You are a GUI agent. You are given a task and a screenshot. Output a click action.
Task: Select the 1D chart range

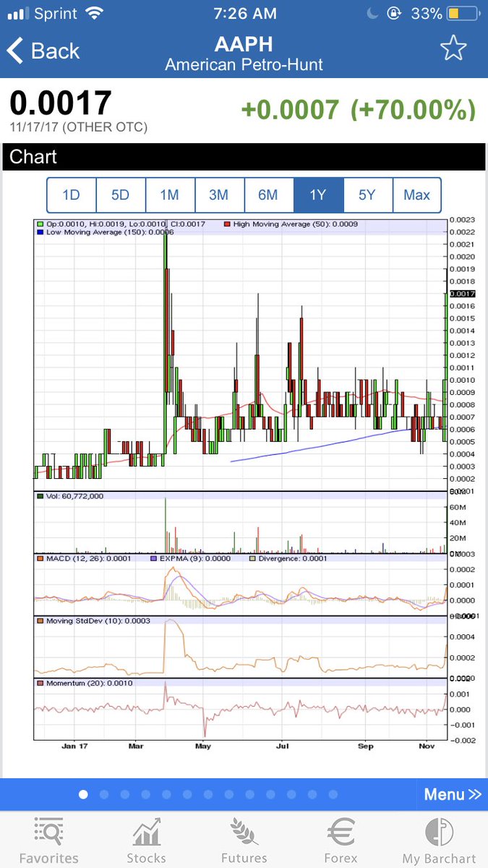point(72,195)
